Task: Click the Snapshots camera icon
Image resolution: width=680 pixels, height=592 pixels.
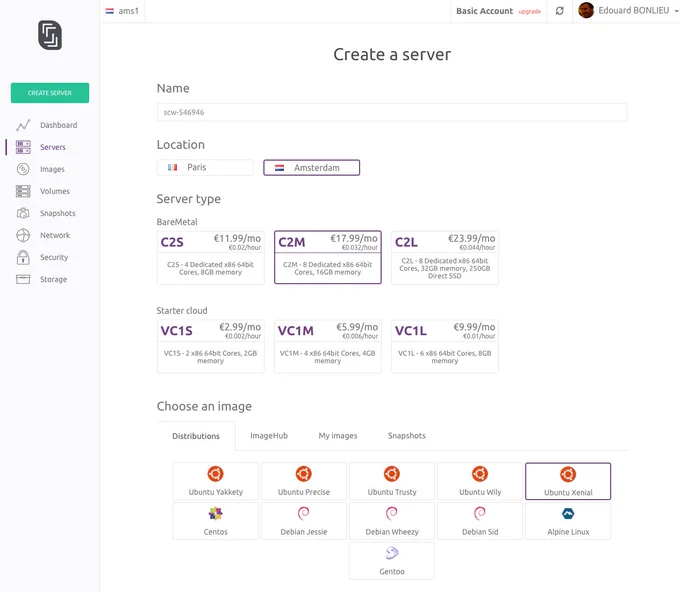Action: point(23,213)
